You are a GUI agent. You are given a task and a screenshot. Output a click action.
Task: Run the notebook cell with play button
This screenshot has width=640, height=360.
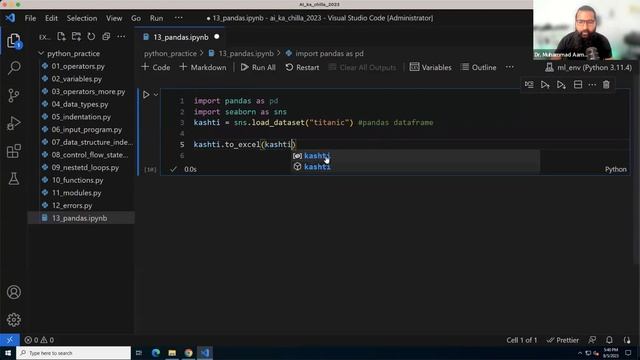pos(146,95)
